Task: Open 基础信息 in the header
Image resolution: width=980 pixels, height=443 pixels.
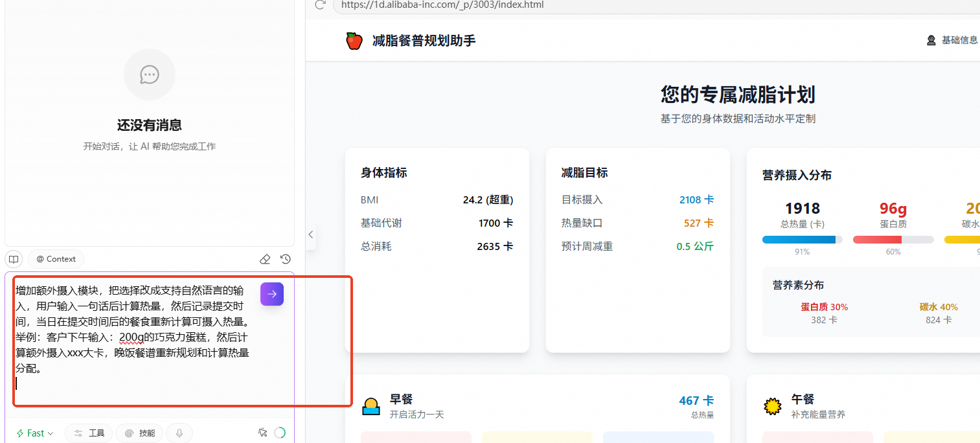Action: tap(960, 40)
